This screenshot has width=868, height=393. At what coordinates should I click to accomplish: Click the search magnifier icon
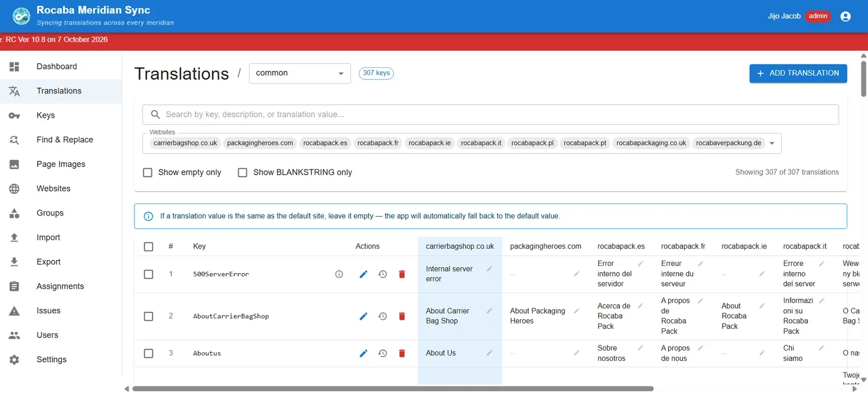(155, 115)
